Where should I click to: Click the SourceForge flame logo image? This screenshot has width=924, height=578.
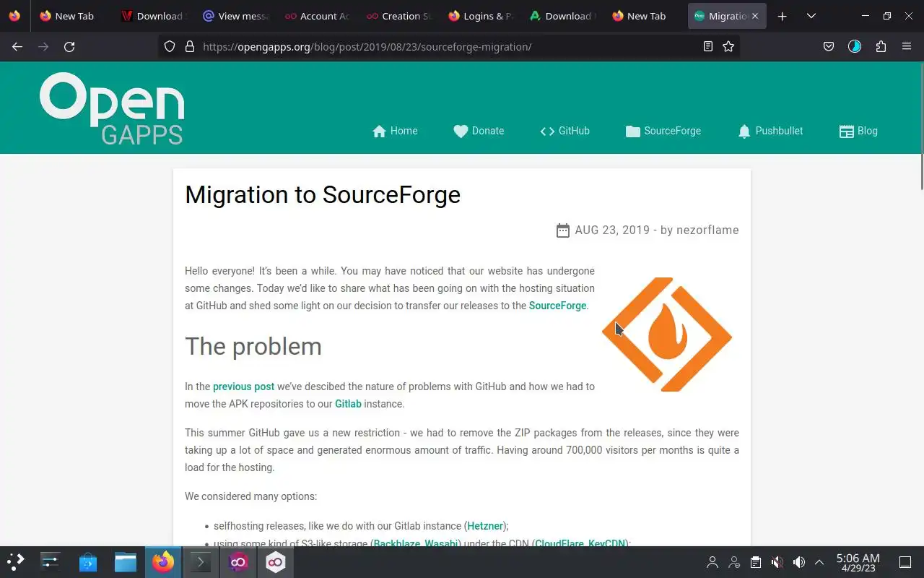(x=667, y=335)
